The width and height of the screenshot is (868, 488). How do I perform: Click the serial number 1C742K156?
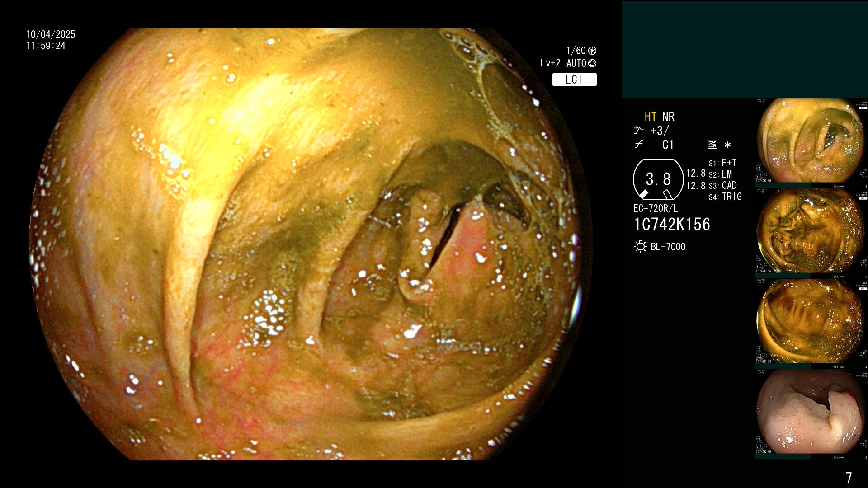pos(672,224)
